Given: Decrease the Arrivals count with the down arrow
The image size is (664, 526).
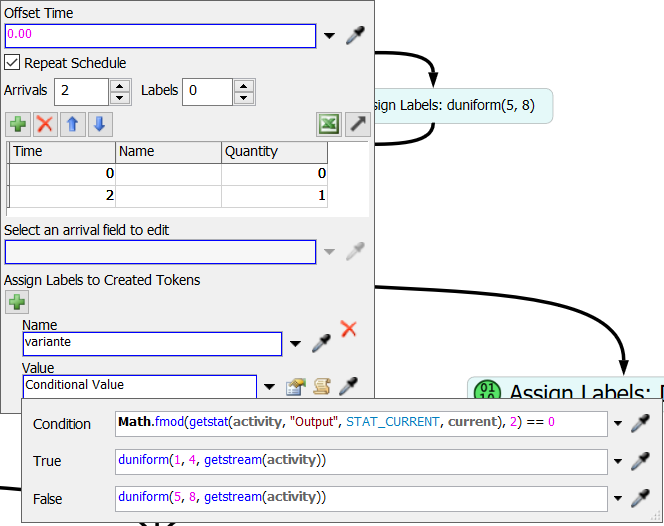Looking at the screenshot, I should [x=120, y=98].
